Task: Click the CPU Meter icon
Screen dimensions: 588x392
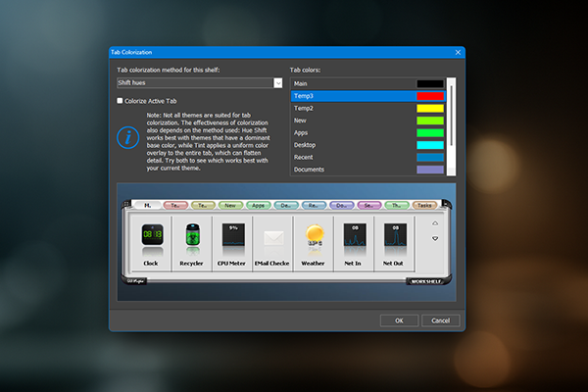Action: (233, 237)
